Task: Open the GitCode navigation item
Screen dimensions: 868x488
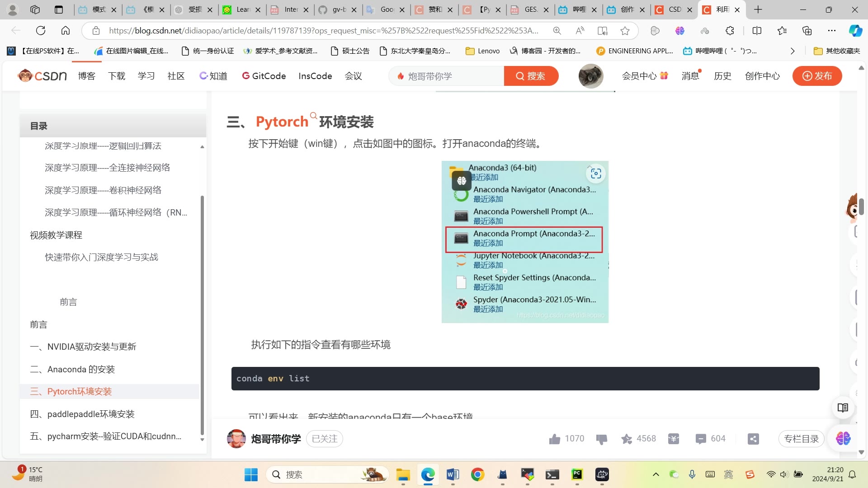Action: coord(264,76)
